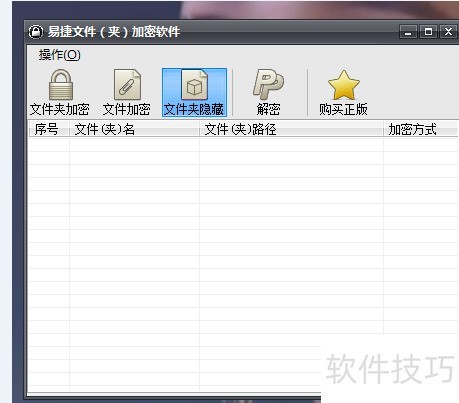The width and height of the screenshot is (459, 403).
Task: Choose the 文件夹隐藏 box icon
Action: click(194, 85)
